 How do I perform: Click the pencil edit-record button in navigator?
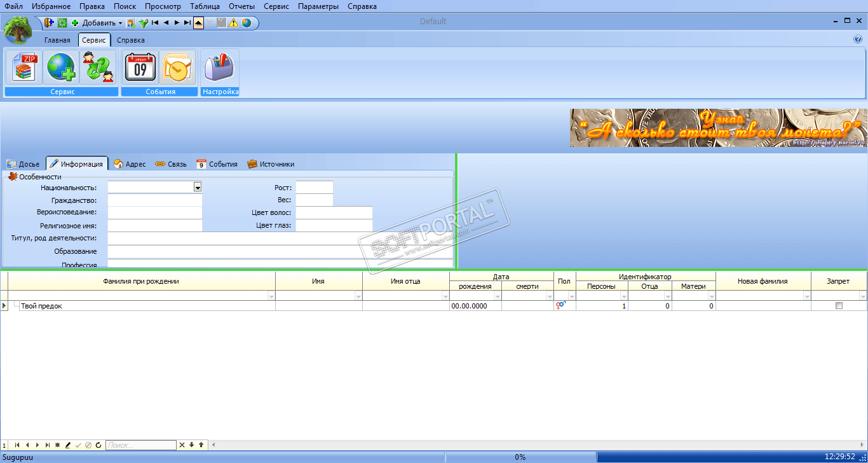click(68, 445)
